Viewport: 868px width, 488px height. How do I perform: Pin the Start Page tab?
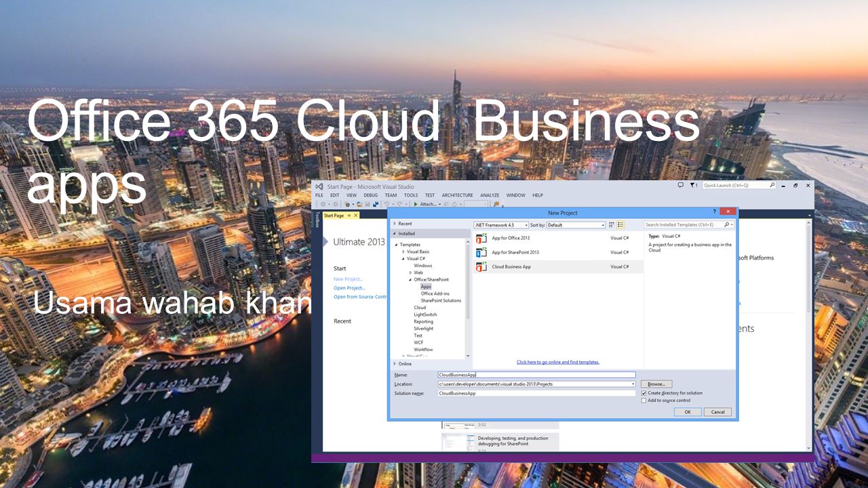[349, 216]
